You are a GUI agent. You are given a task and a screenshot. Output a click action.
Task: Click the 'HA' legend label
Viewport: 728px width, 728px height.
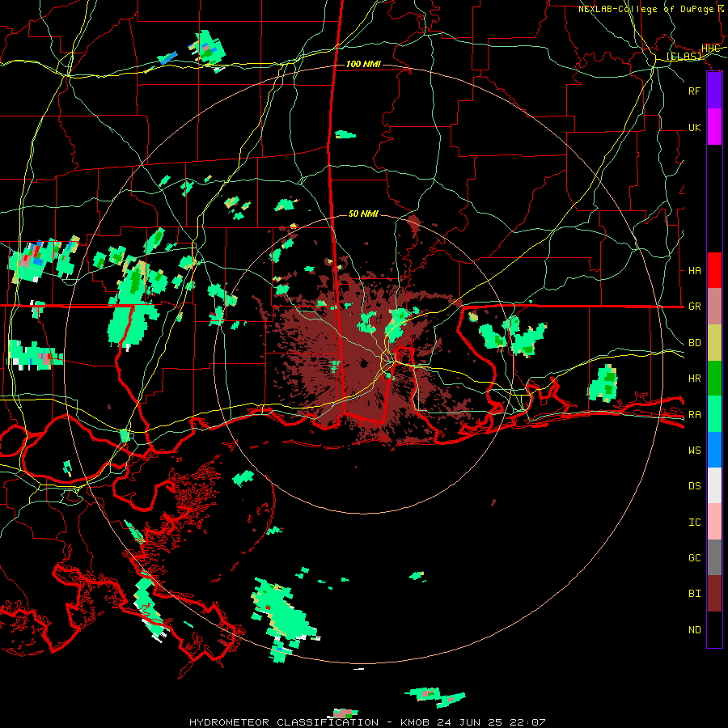pyautogui.click(x=694, y=270)
